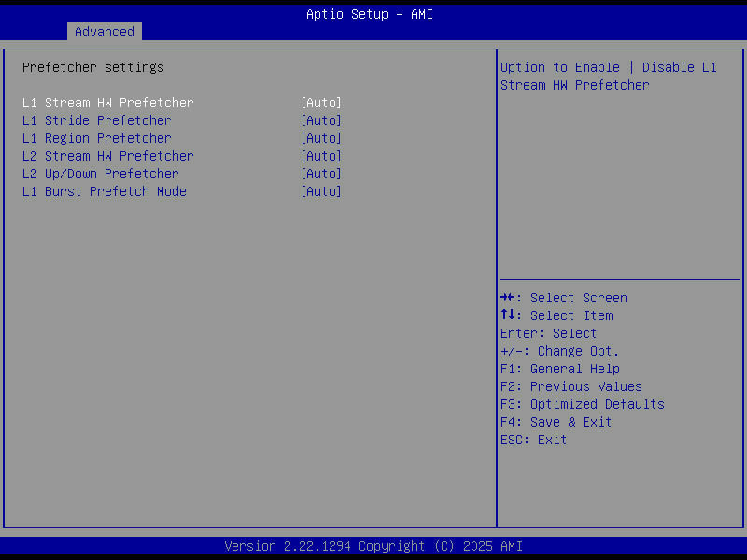Select the L1 Burst Prefetch Mode entry
Viewport: 747px width, 560px height.
pos(104,191)
